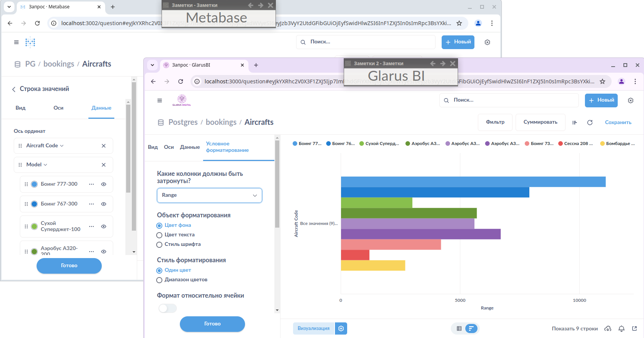Switch to table view icon
The height and width of the screenshot is (338, 644).
459,328
